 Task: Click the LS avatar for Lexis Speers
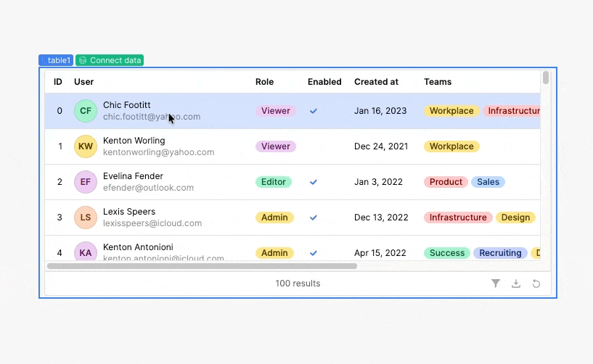click(86, 218)
